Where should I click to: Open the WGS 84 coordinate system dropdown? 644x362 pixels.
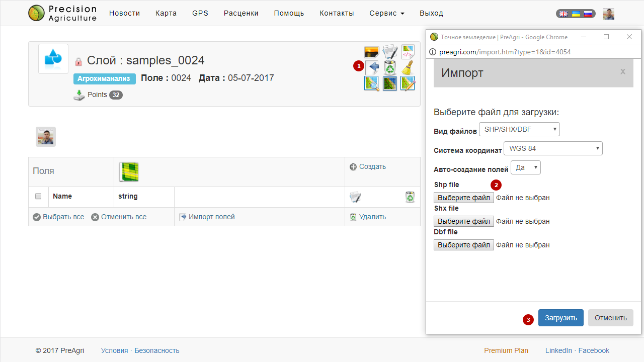(x=553, y=148)
